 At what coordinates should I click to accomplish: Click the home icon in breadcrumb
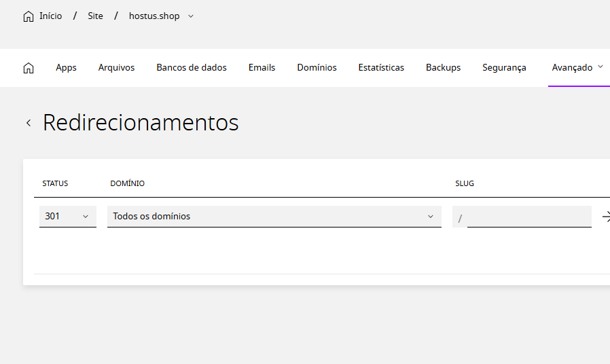29,16
